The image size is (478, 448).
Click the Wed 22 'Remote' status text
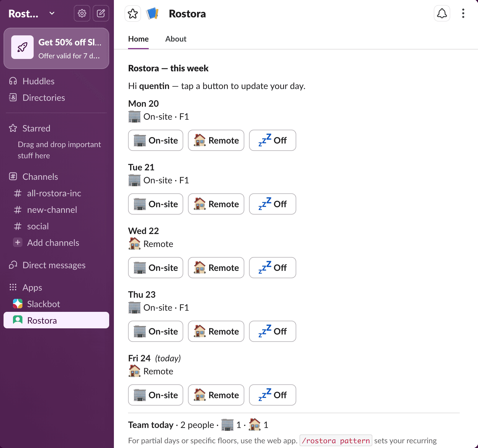pyautogui.click(x=158, y=244)
